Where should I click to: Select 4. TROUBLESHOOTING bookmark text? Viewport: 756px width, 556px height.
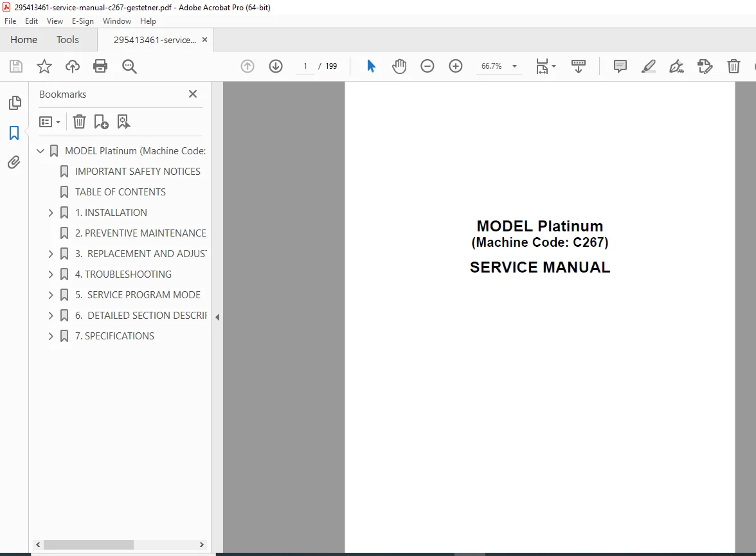pos(123,274)
